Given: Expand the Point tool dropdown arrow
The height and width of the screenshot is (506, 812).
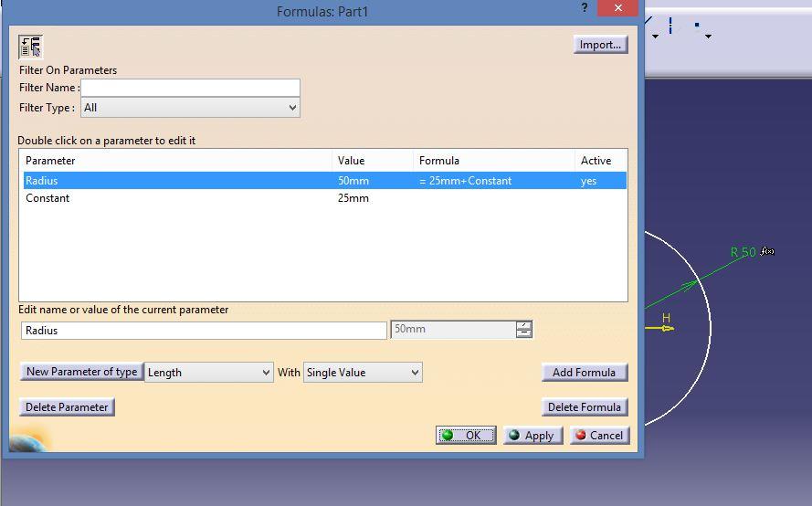Looking at the screenshot, I should pos(708,37).
